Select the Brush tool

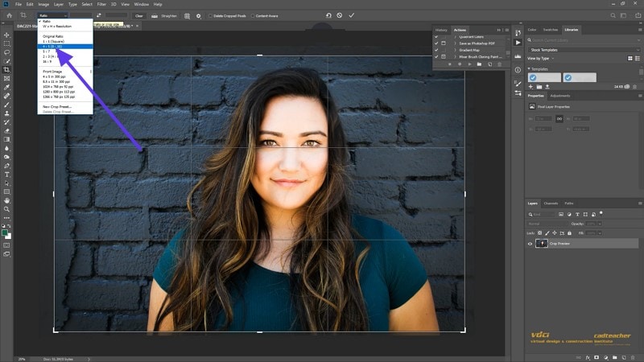[x=6, y=105]
